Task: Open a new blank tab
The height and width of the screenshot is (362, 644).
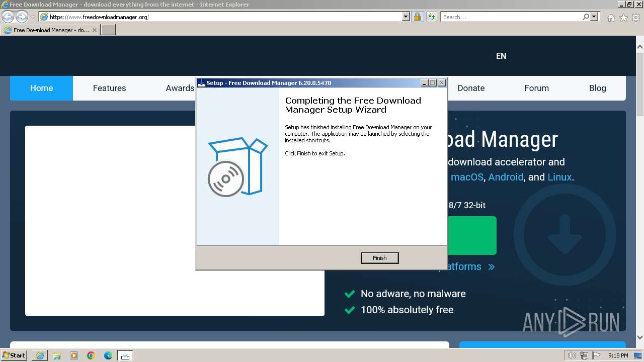Action: click(x=108, y=30)
